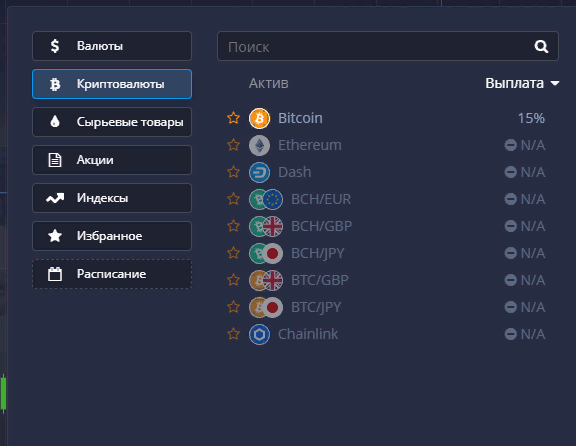Click the Dash coin icon
This screenshot has height=446, width=576.
point(259,172)
